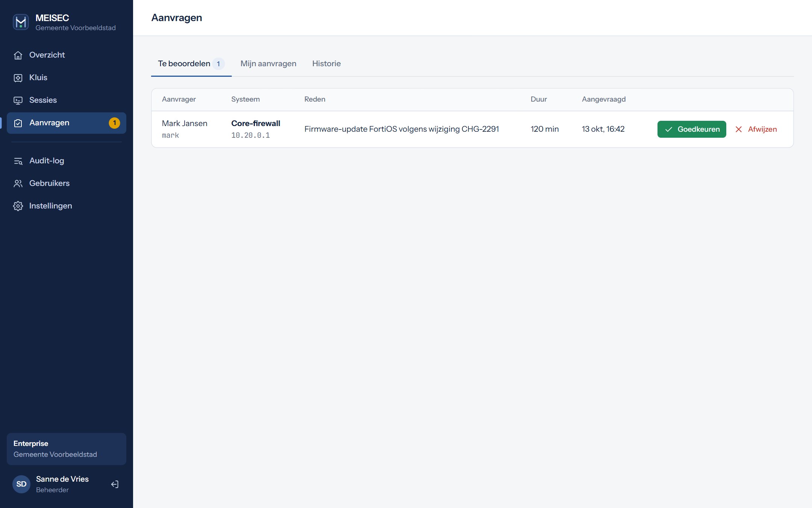Viewport: 812px width, 508px height.
Task: Go to Sessies in the sidebar
Action: pos(67,100)
